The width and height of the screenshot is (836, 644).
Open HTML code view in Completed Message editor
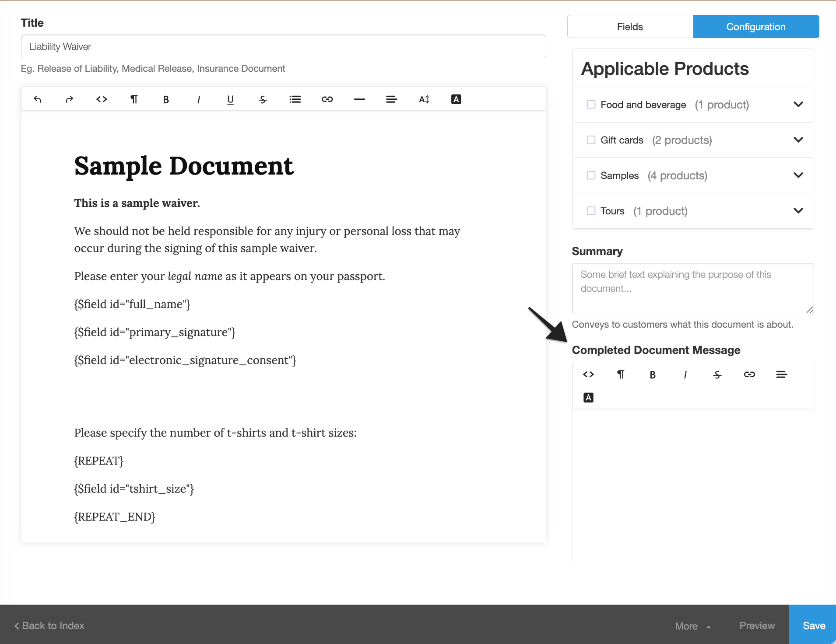(x=588, y=374)
